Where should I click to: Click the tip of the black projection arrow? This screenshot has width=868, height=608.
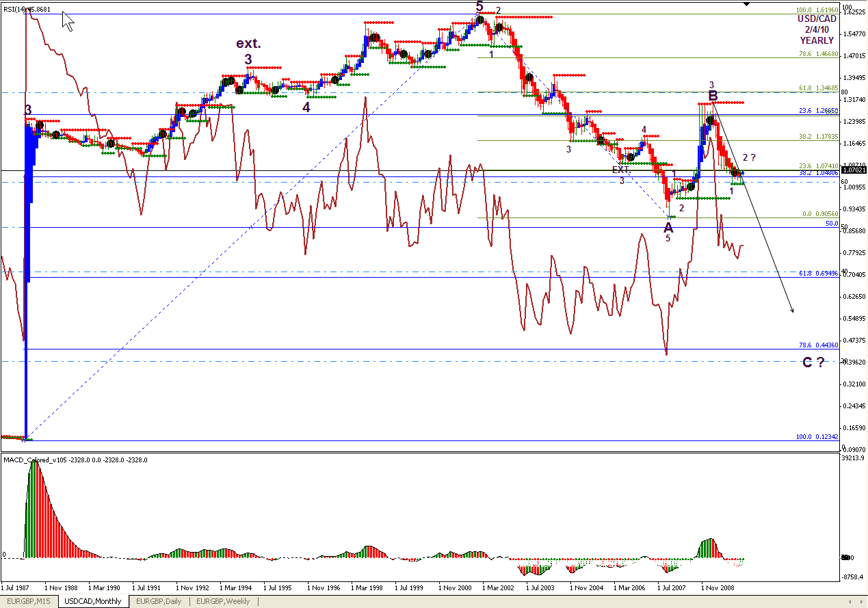tap(793, 313)
